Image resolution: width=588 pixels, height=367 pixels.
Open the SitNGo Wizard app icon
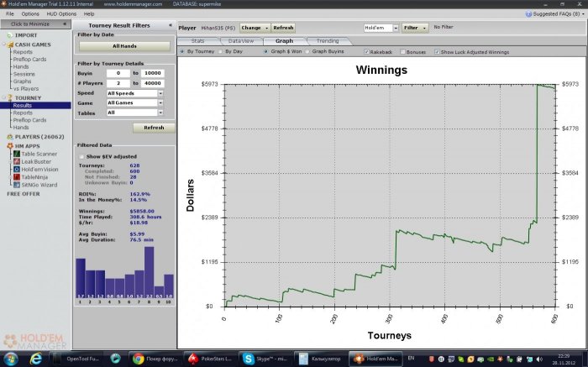point(17,185)
